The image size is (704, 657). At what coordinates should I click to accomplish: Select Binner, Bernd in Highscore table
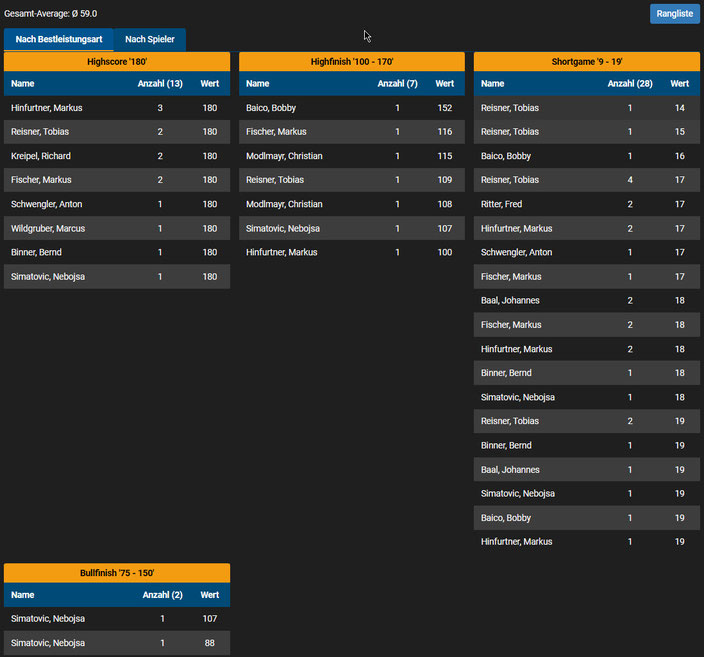pyautogui.click(x=117, y=252)
